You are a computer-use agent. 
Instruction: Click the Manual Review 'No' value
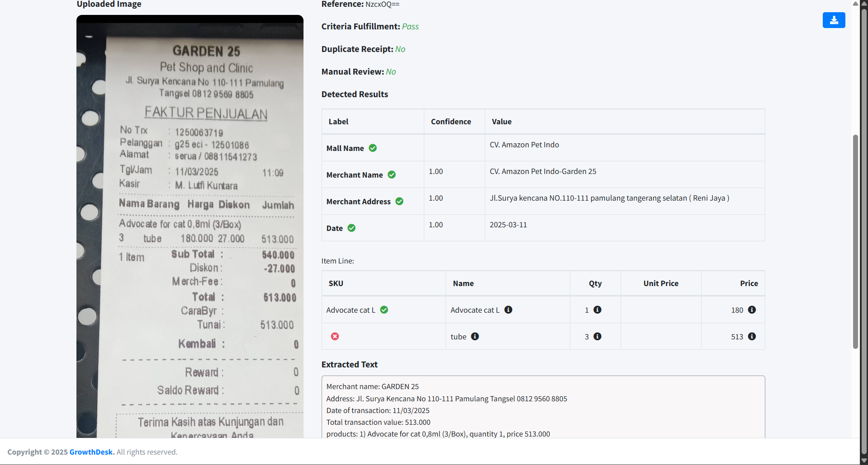click(391, 72)
